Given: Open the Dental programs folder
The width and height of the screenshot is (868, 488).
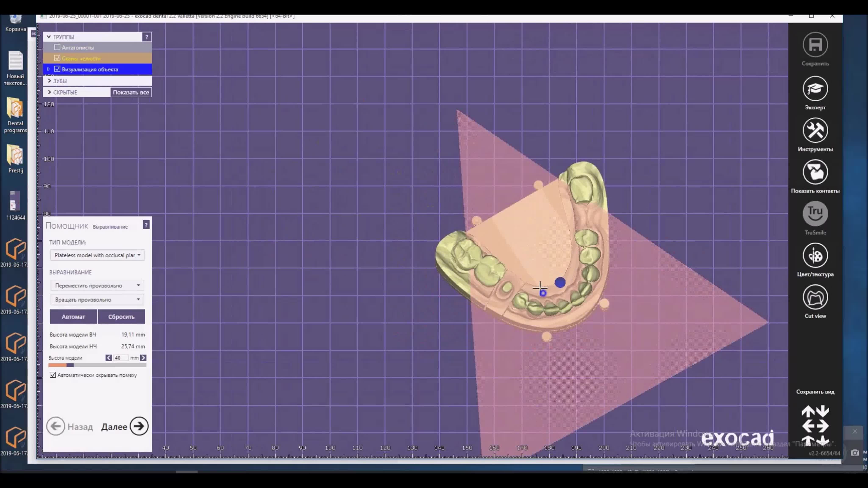Looking at the screenshot, I should click(15, 115).
